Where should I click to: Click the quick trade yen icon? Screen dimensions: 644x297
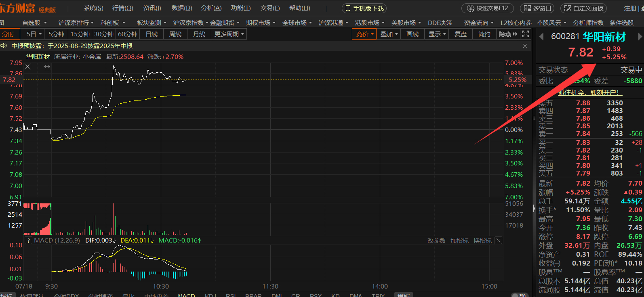pos(471,8)
